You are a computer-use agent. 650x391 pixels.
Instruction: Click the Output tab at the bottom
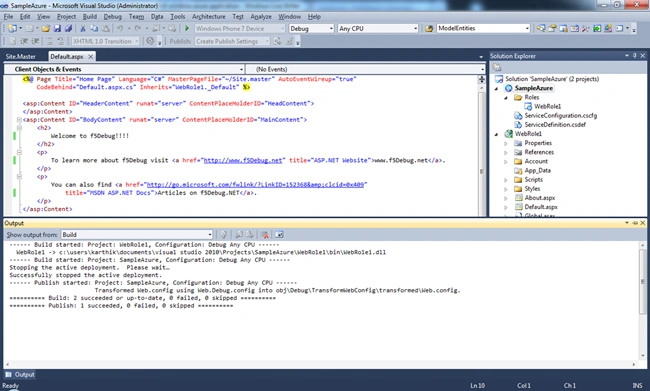pos(20,374)
